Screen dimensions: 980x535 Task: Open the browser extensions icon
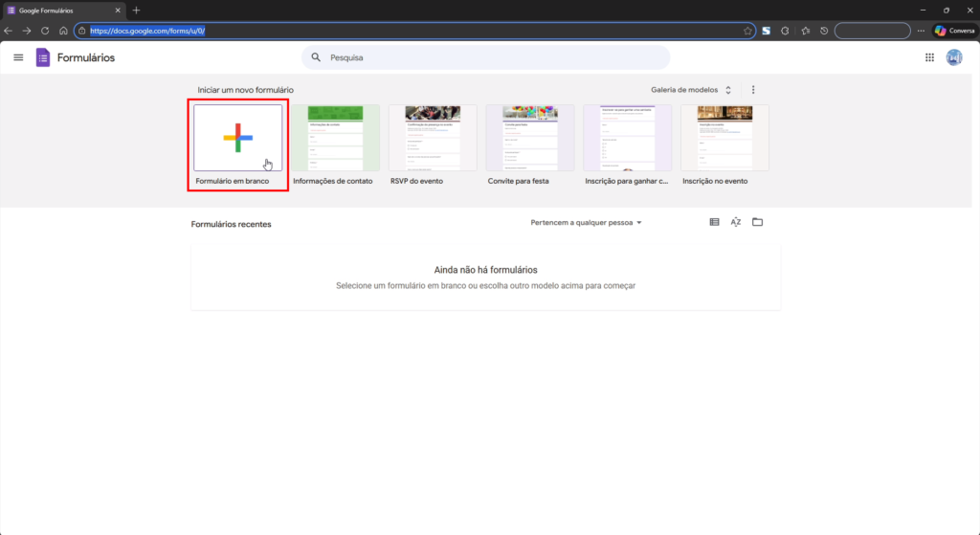pyautogui.click(x=785, y=31)
